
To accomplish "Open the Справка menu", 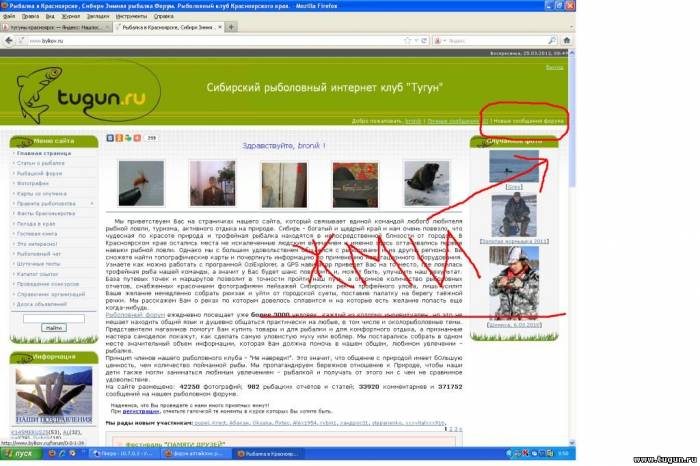I will [163, 16].
